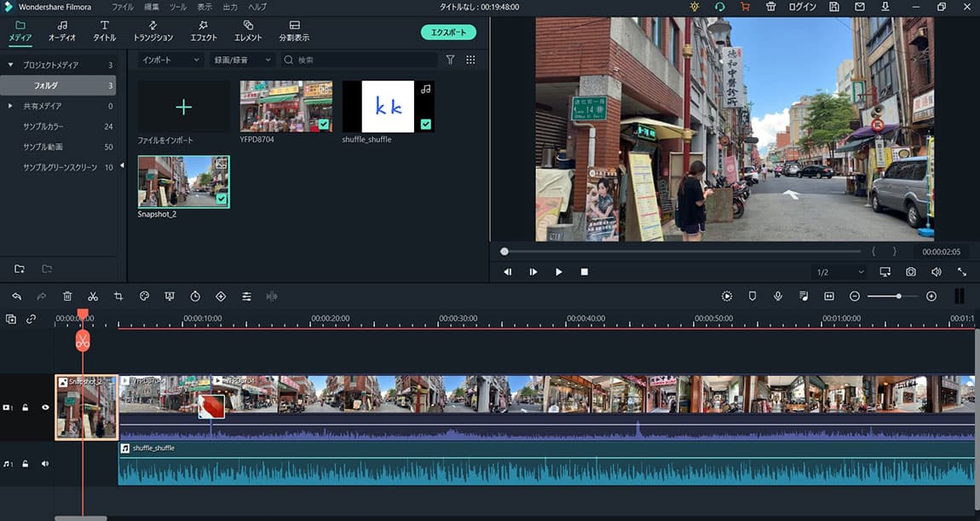Viewport: 980px width, 521px height.
Task: Click the snapshot camera icon under preview
Action: [x=911, y=272]
